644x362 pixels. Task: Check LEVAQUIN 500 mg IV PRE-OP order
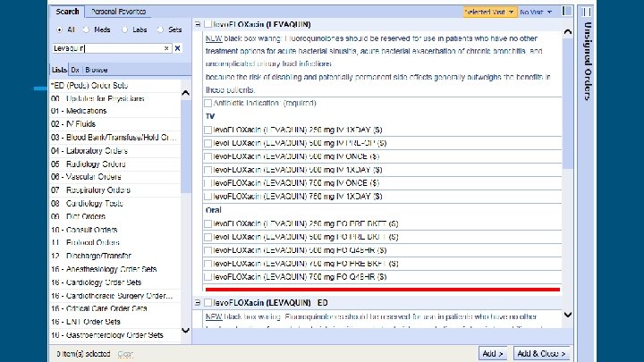click(x=208, y=143)
